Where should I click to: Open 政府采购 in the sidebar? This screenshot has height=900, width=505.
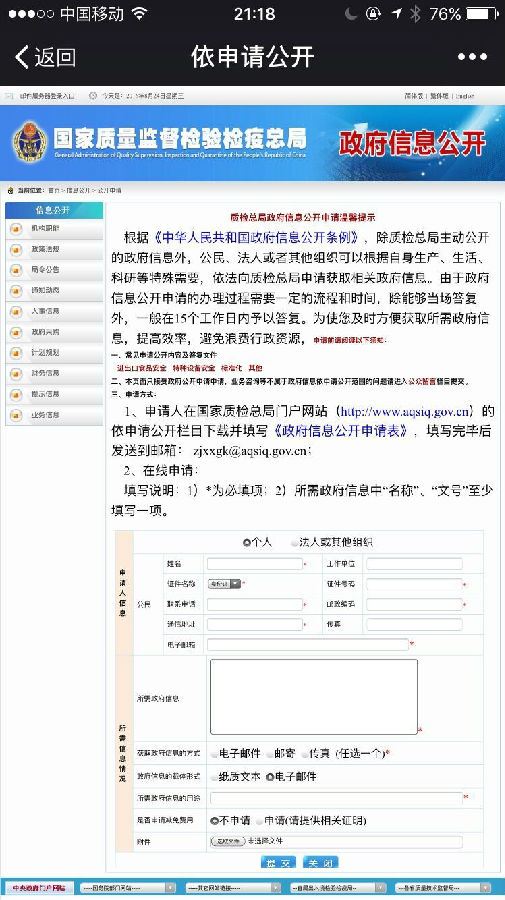point(45,332)
